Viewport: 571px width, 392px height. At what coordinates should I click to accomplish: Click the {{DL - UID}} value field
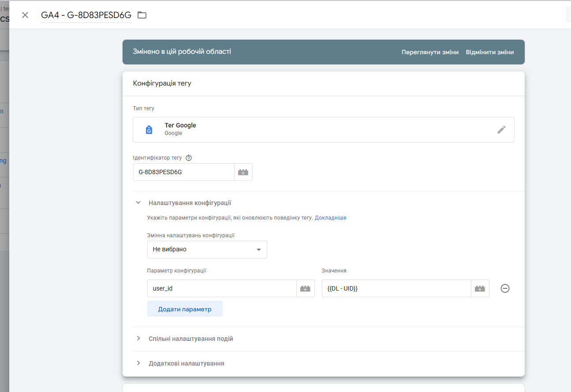tap(396, 288)
